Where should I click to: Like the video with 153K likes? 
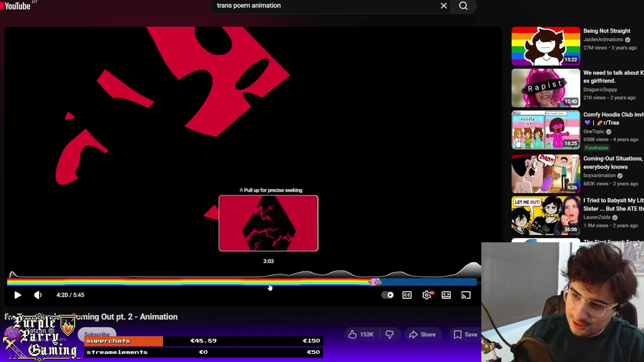360,334
